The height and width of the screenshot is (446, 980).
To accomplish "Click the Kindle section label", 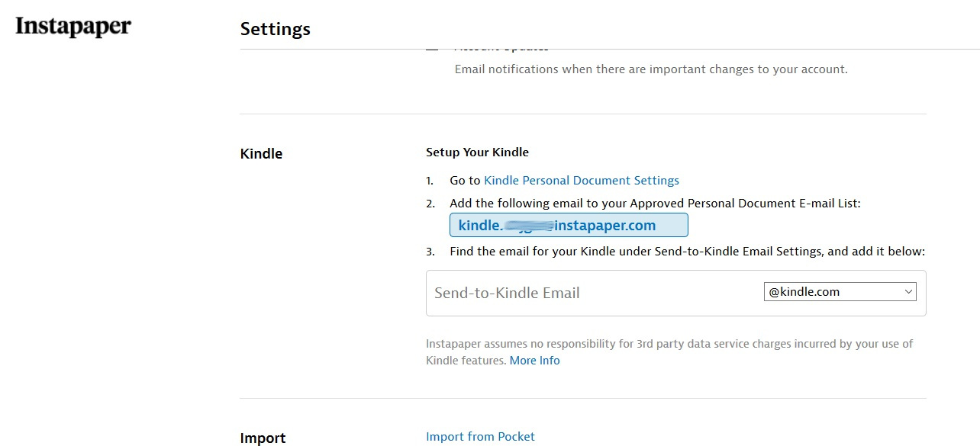I will coord(261,153).
